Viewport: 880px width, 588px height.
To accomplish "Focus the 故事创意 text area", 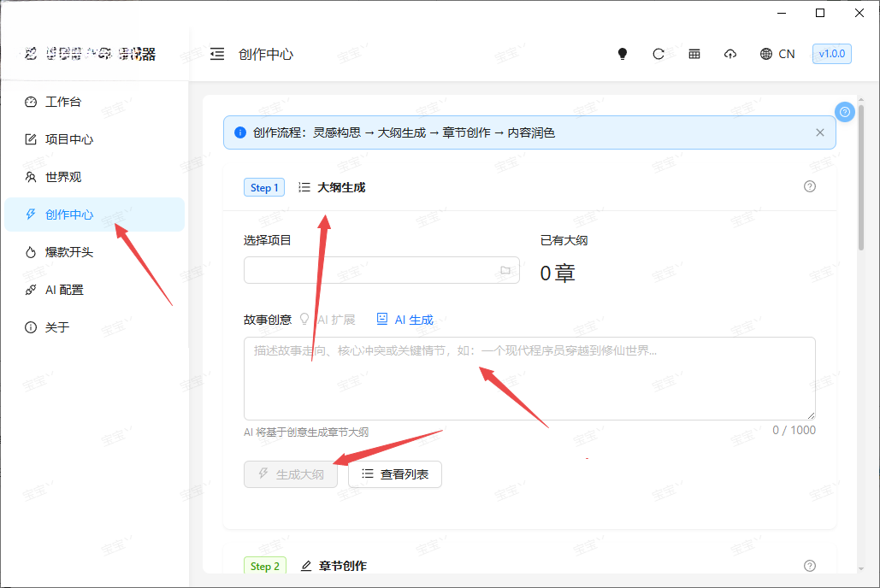I will [529, 378].
